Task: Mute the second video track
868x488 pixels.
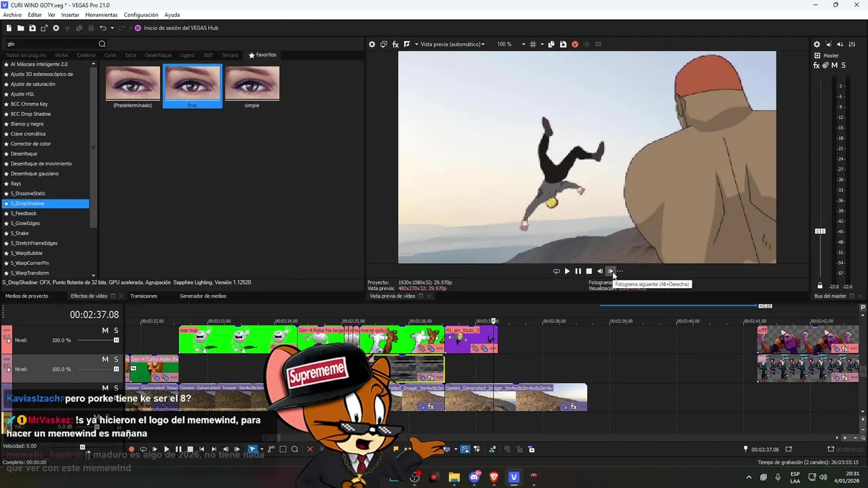Action: [x=105, y=359]
